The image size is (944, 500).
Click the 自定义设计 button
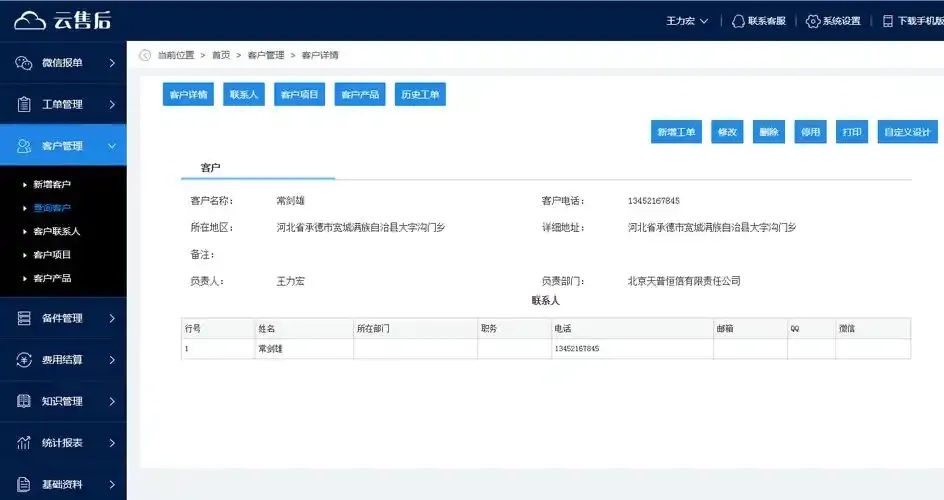click(x=907, y=132)
